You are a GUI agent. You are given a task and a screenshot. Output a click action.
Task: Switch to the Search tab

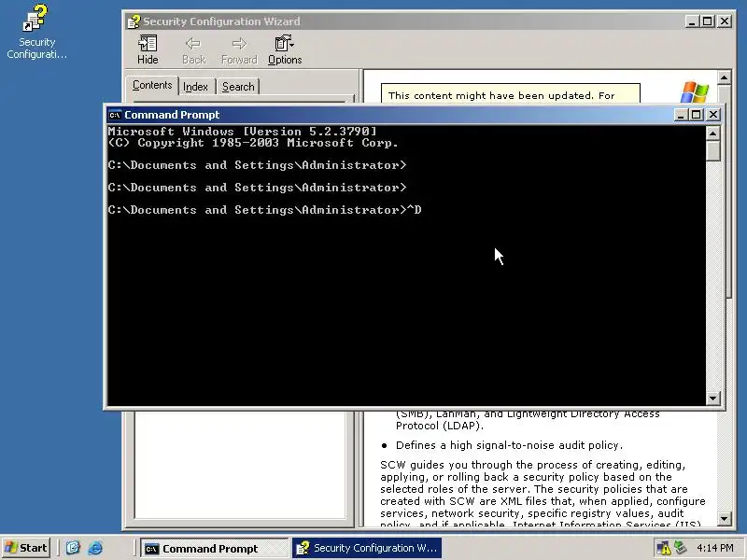(x=238, y=87)
